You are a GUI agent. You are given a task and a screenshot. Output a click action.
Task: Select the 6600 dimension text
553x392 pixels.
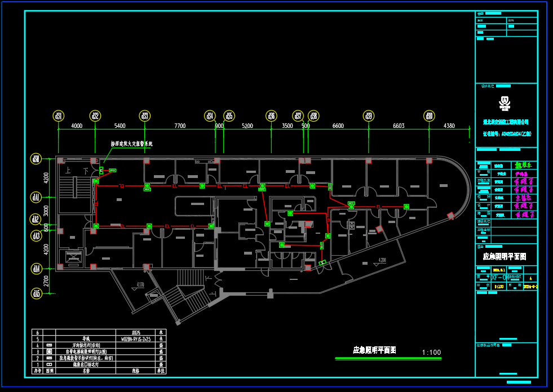[338, 126]
